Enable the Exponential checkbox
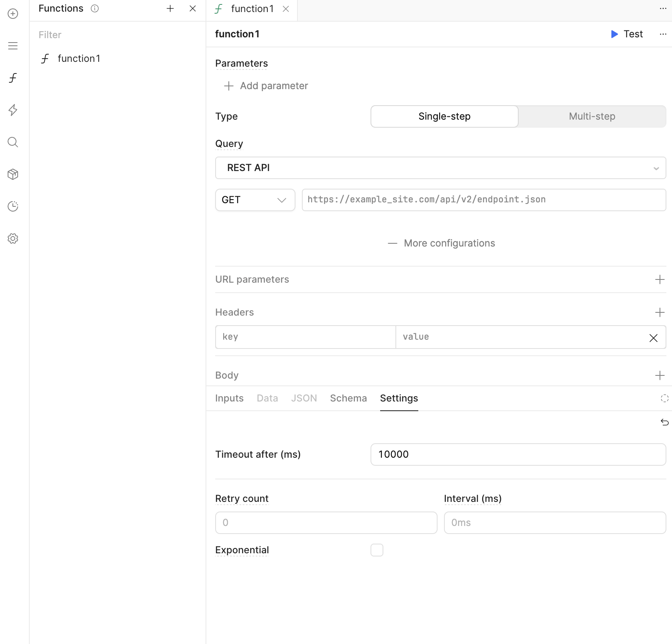 coord(377,550)
